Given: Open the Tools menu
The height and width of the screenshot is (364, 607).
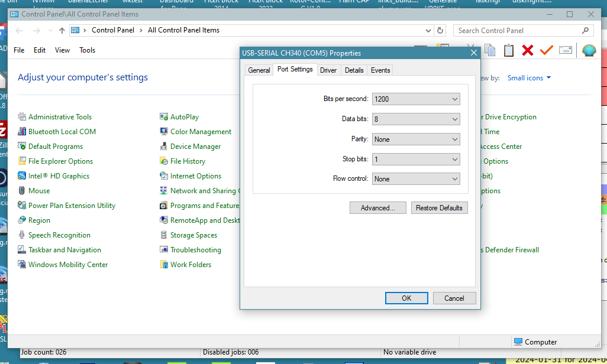Looking at the screenshot, I should pyautogui.click(x=87, y=50).
